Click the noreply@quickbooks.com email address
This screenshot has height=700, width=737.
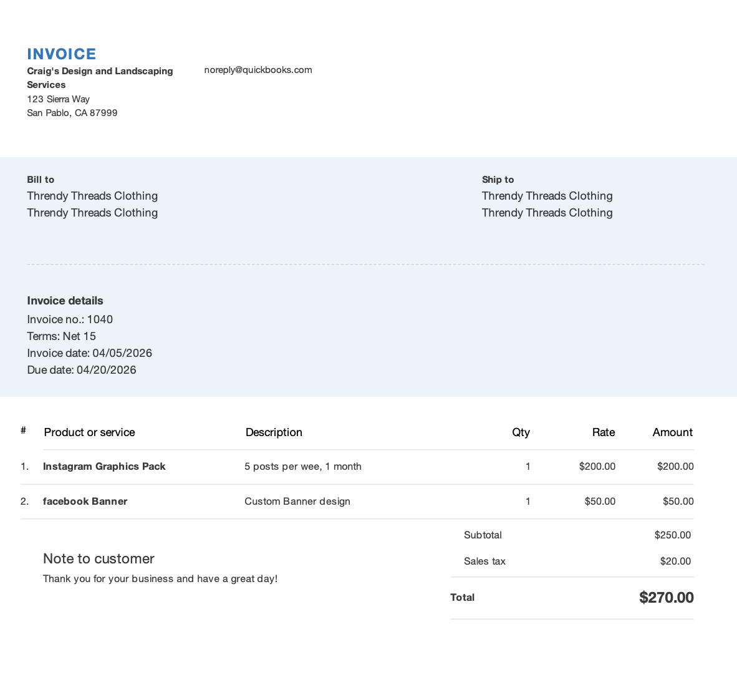258,70
